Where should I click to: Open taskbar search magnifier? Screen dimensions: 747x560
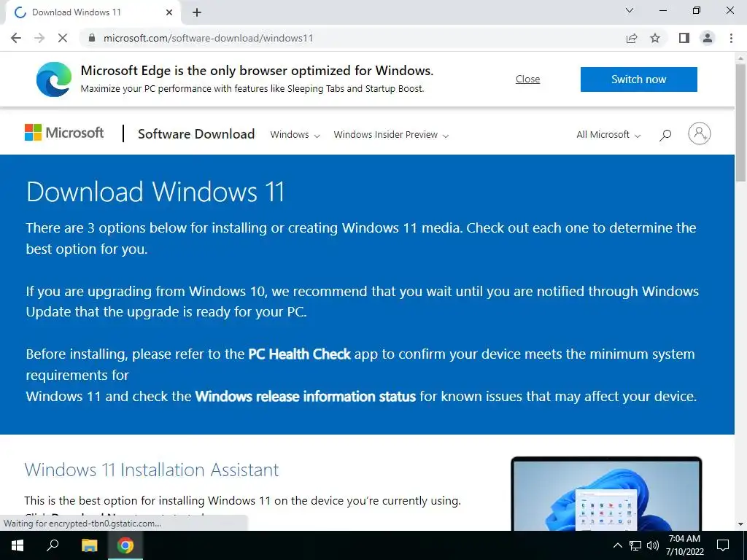53,545
